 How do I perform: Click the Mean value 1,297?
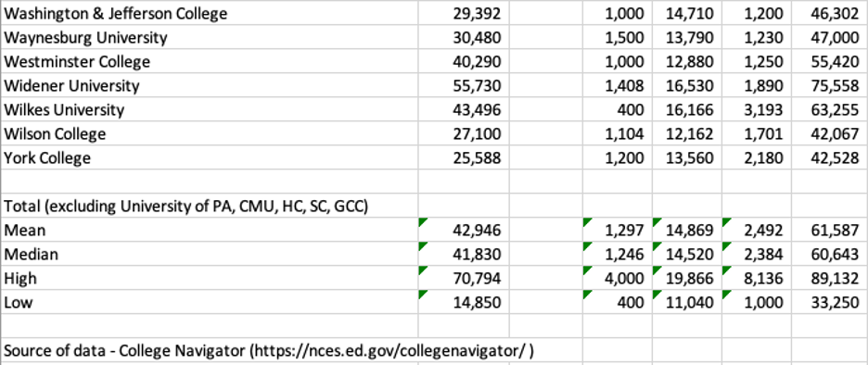[618, 230]
